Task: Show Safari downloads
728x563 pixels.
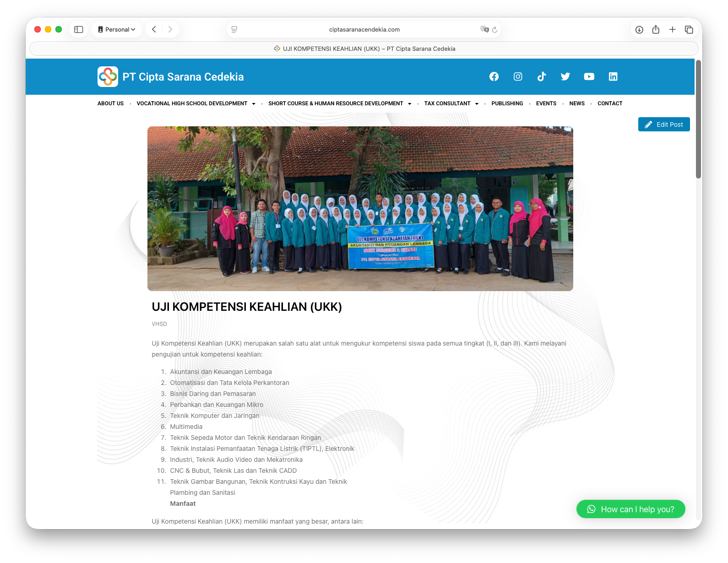Action: [x=640, y=29]
